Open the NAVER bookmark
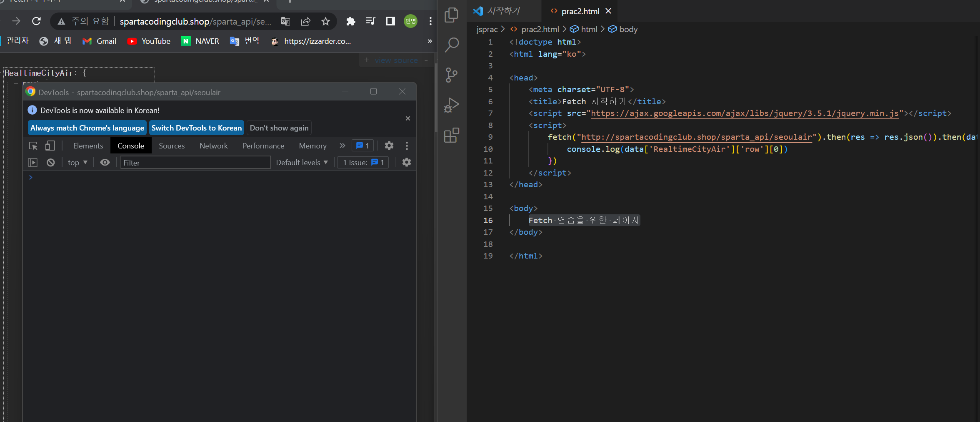The image size is (980, 422). point(200,41)
